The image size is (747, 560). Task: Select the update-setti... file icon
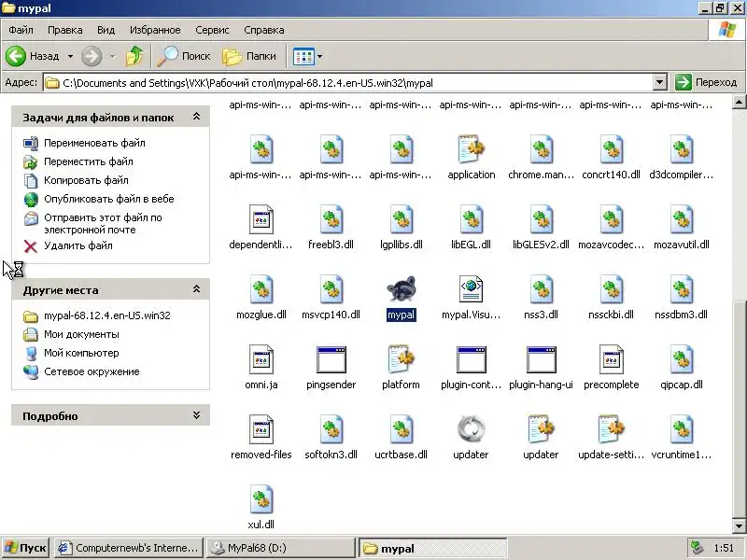coord(611,429)
